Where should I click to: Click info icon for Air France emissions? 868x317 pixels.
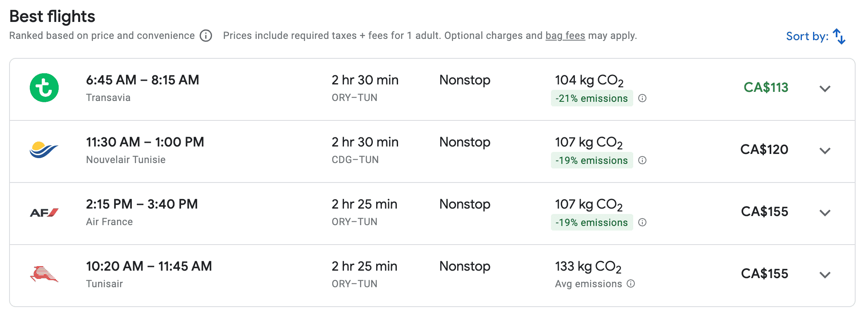[642, 223]
